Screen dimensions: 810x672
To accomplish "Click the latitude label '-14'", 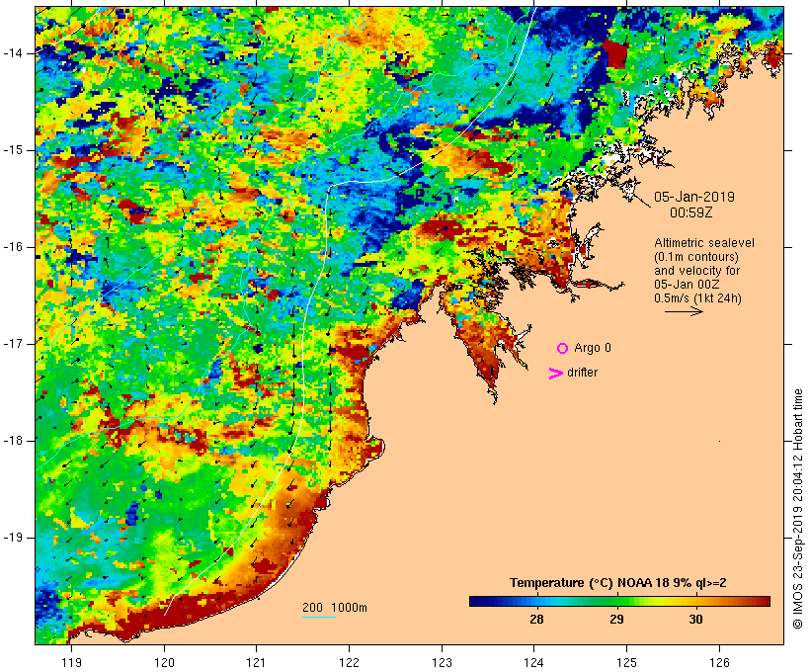I will pos(13,53).
